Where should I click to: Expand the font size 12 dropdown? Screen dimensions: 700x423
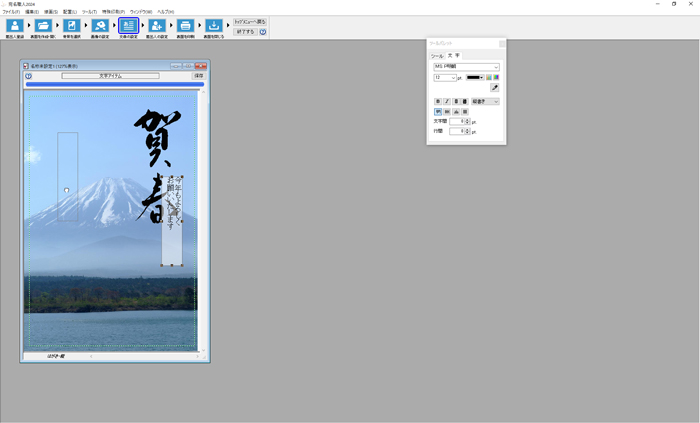[445, 77]
